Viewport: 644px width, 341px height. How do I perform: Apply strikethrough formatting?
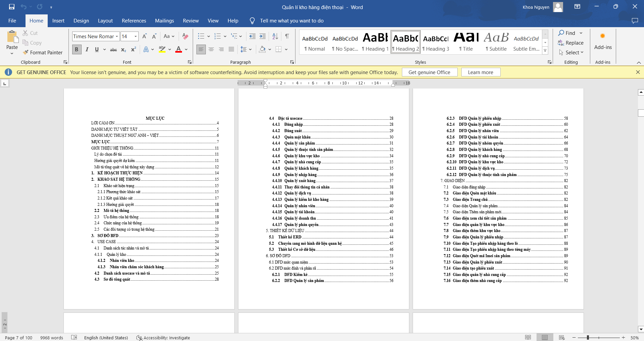113,50
